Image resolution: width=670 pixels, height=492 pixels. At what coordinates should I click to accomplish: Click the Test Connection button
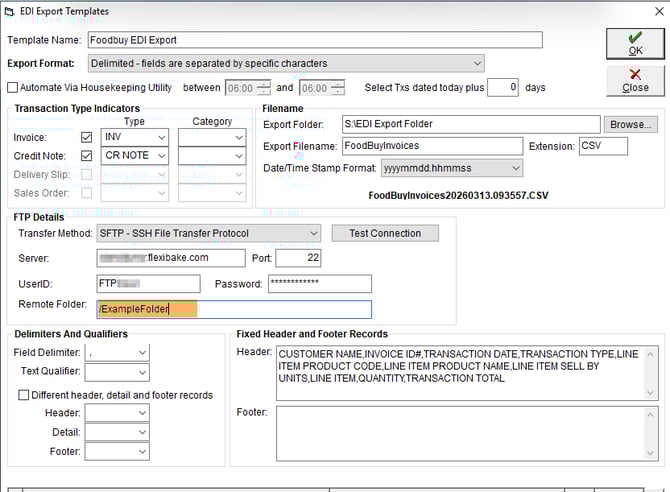[x=385, y=233]
